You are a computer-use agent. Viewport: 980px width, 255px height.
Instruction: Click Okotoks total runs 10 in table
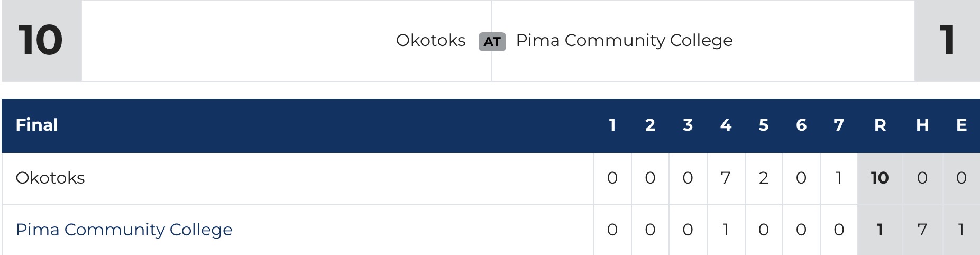[880, 178]
